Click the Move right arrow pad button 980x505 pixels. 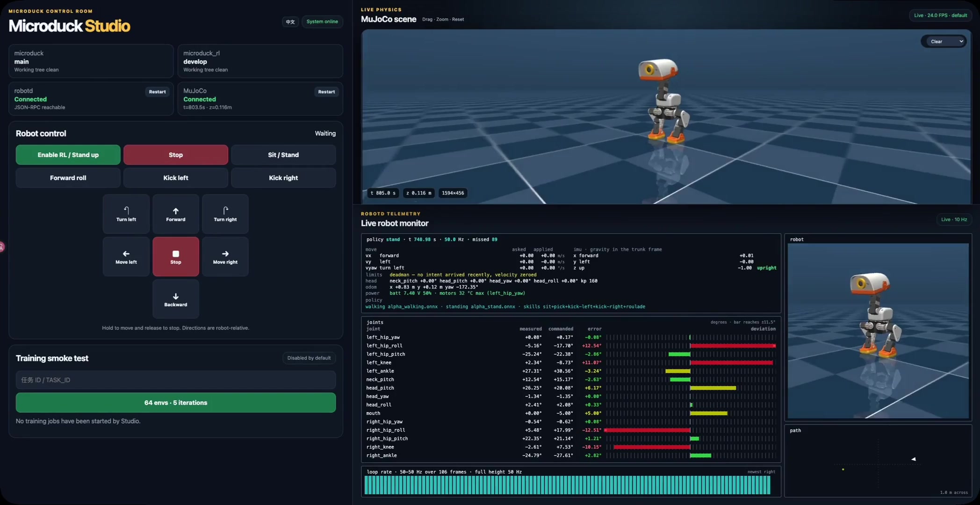[x=225, y=257]
